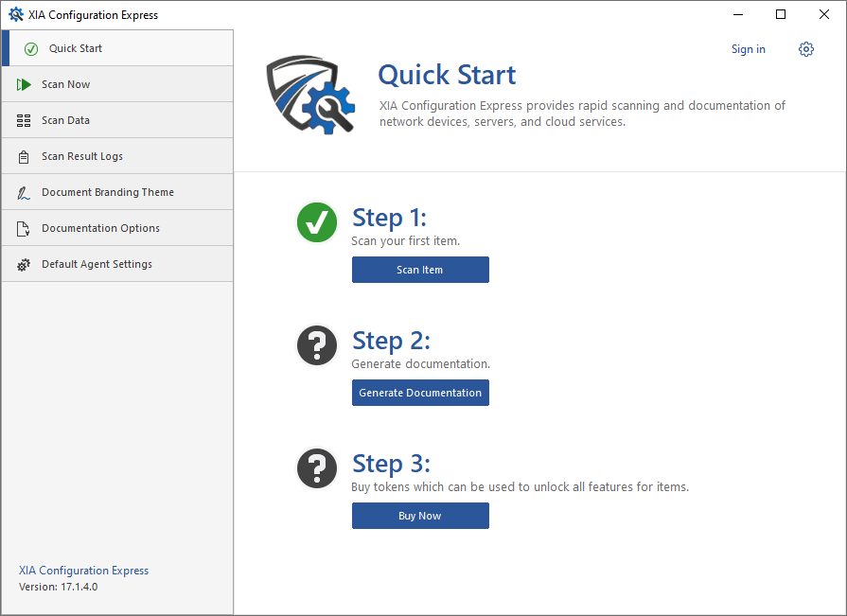Click the Document Branding Theme pen icon
The image size is (847, 616).
[24, 193]
